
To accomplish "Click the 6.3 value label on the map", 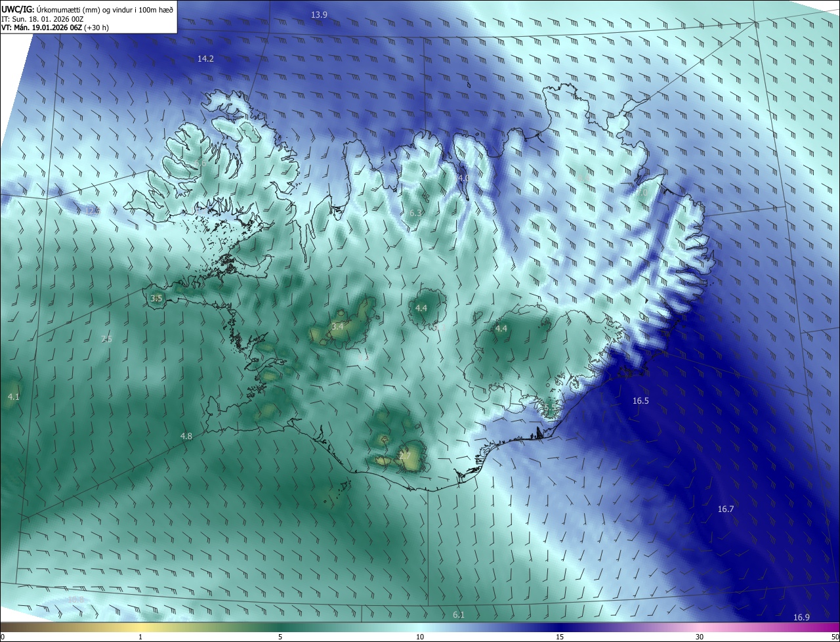I will pyautogui.click(x=415, y=213).
